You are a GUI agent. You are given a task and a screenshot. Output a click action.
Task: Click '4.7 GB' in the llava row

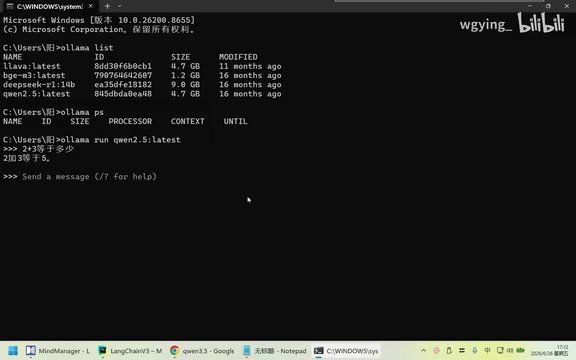point(186,66)
